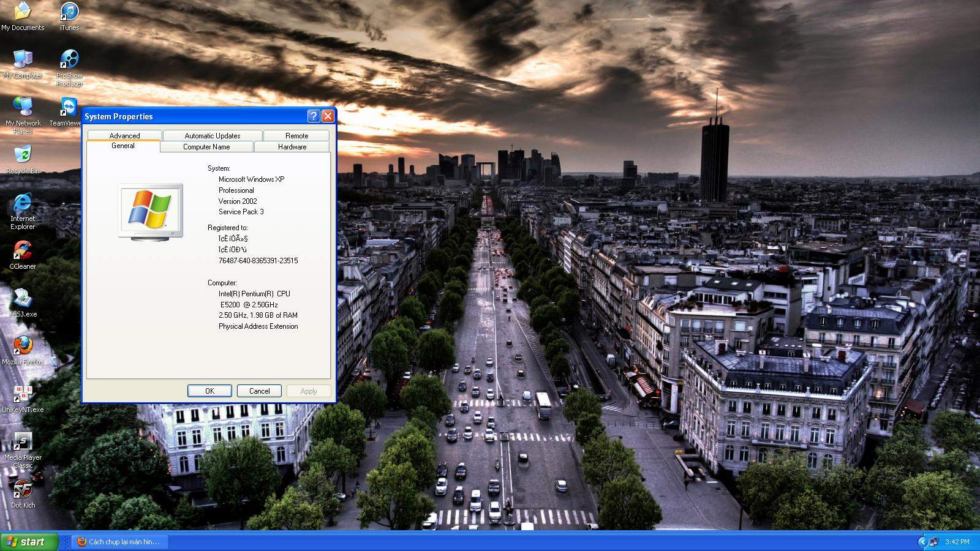
Task: Expand hidden system tray icons arrow
Action: pos(922,542)
